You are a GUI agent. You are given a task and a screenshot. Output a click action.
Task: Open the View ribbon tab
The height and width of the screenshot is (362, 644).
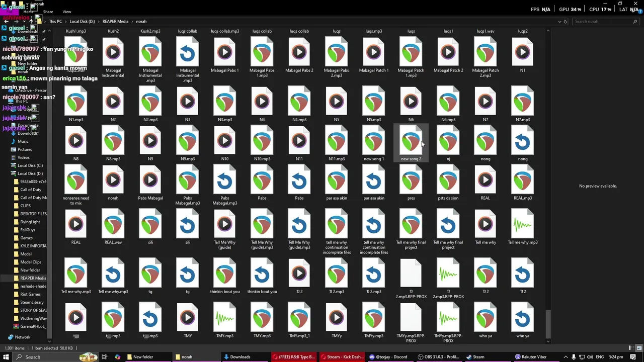(67, 12)
